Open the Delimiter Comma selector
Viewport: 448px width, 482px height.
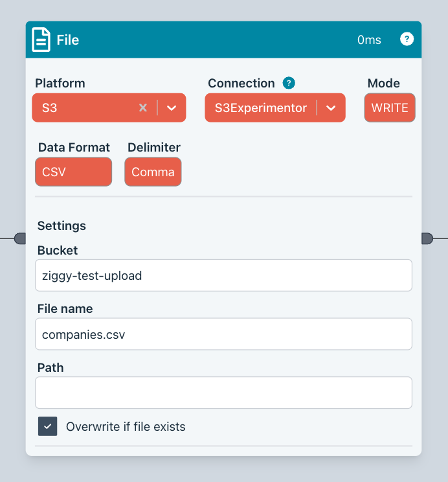click(153, 172)
